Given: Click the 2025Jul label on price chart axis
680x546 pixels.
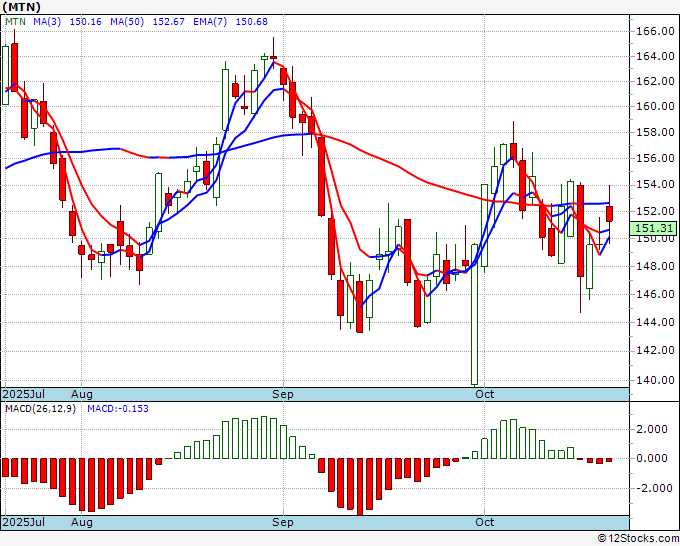Looking at the screenshot, I should [x=24, y=394].
